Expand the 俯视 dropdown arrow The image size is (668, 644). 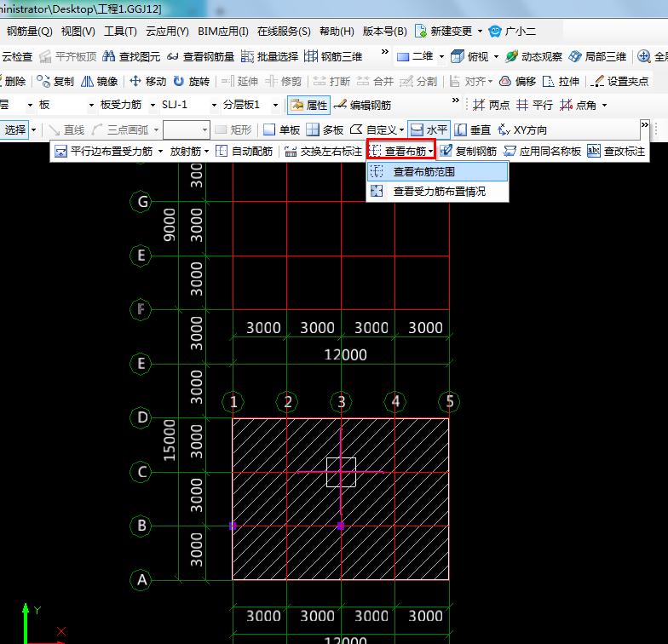pos(496,56)
